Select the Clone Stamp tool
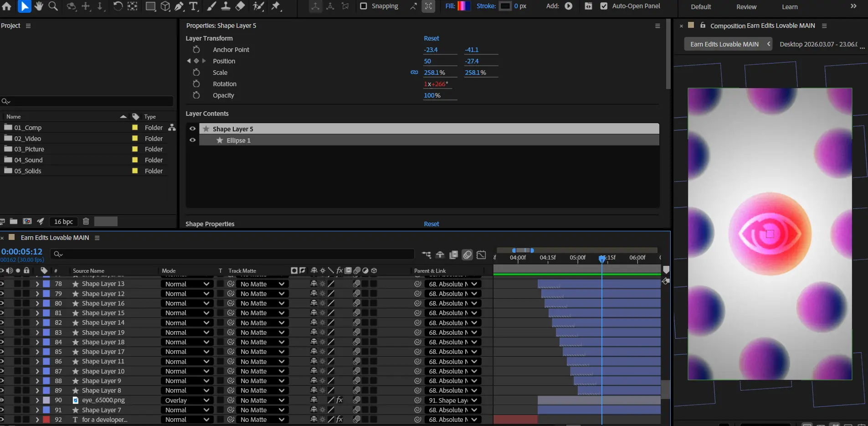 point(226,6)
